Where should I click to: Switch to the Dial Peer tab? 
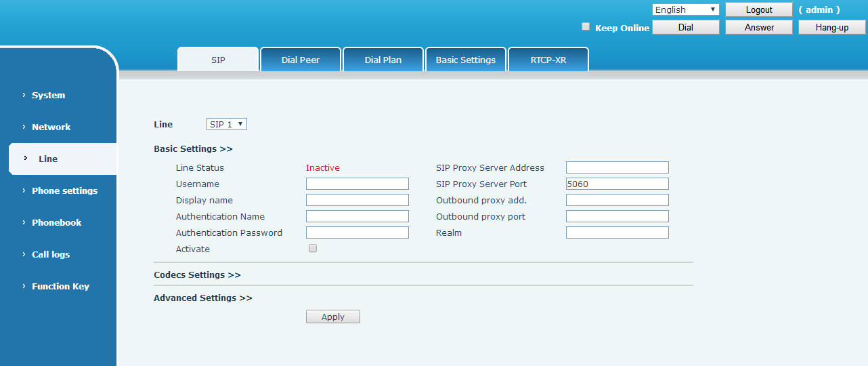click(301, 60)
